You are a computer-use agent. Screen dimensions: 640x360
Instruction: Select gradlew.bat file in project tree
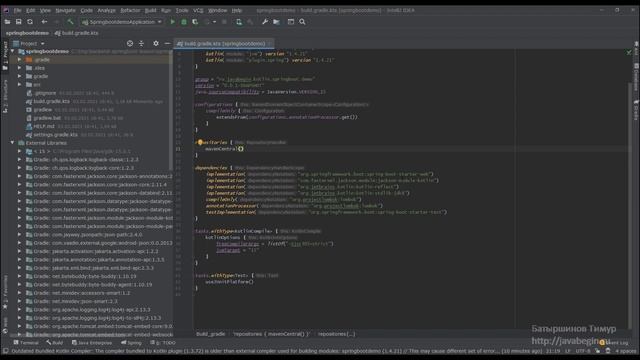click(x=47, y=118)
